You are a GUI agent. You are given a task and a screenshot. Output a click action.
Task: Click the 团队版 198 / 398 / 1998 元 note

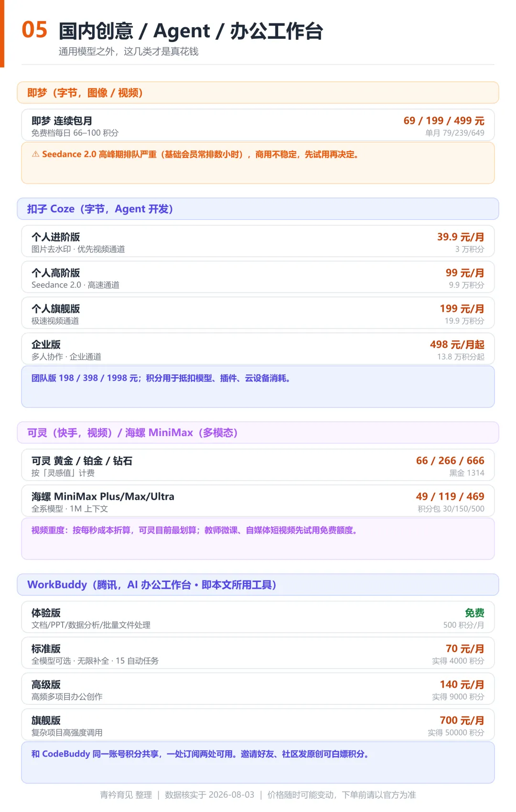(161, 378)
